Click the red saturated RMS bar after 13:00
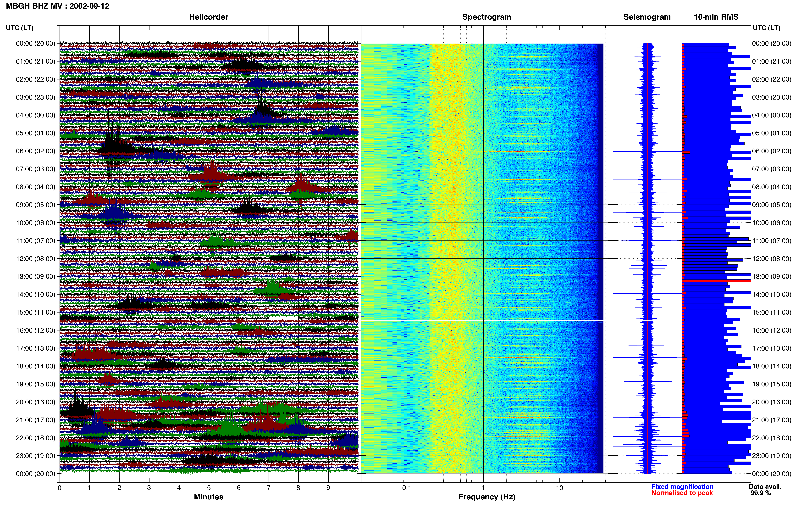This screenshot has height=508, width=812. (717, 281)
